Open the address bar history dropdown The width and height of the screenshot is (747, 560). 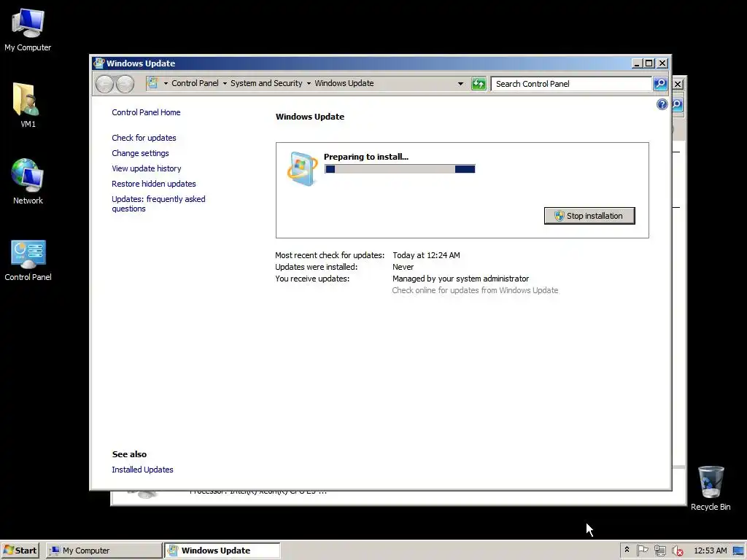pyautogui.click(x=460, y=84)
